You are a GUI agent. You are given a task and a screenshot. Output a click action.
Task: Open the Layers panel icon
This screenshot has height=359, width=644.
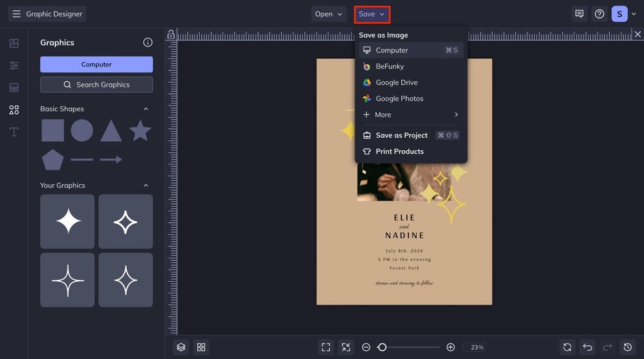click(181, 347)
